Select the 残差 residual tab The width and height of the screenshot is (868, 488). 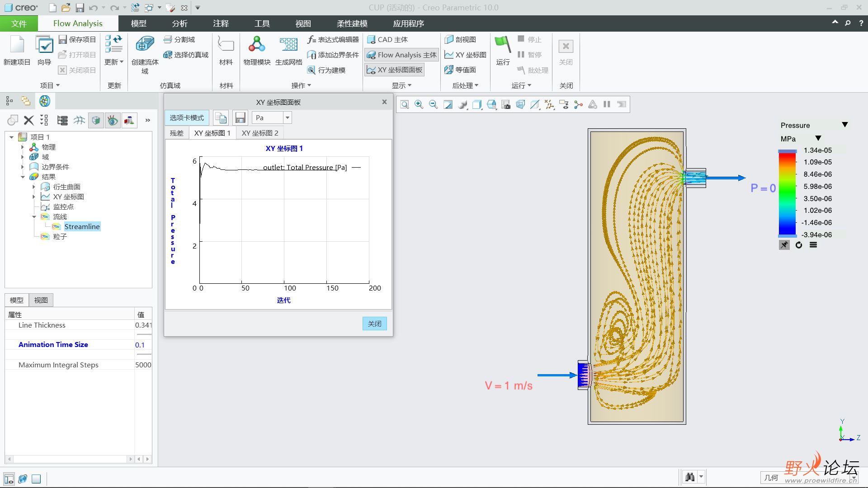point(177,133)
